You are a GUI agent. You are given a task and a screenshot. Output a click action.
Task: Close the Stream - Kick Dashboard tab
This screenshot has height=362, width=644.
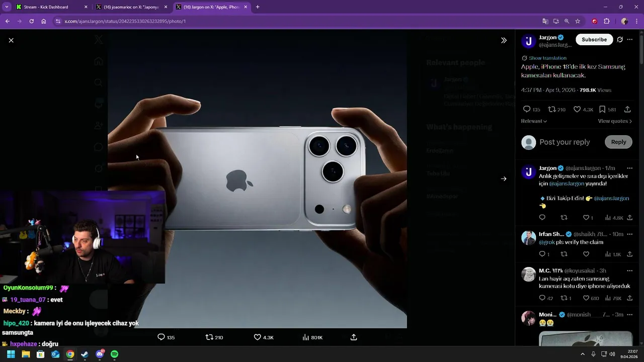[86, 7]
